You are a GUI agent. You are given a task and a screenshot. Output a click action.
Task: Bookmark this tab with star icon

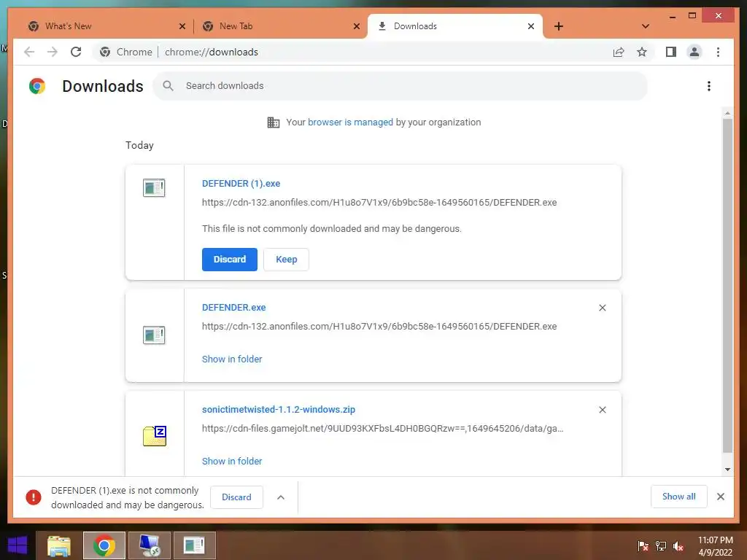(642, 52)
